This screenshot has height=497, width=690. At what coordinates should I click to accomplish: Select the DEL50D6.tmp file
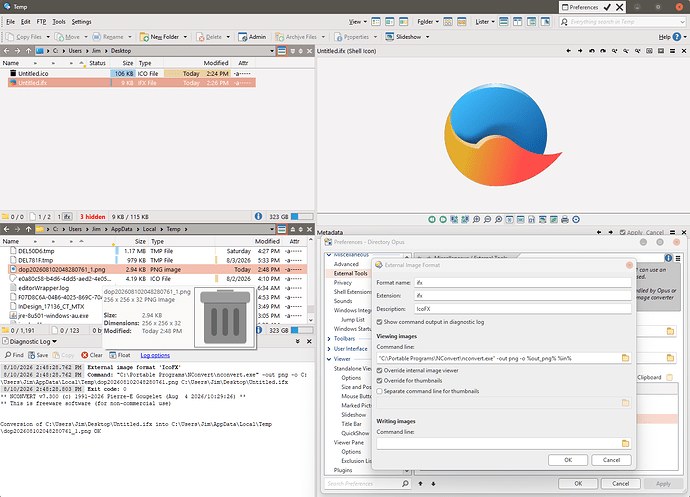click(x=36, y=251)
